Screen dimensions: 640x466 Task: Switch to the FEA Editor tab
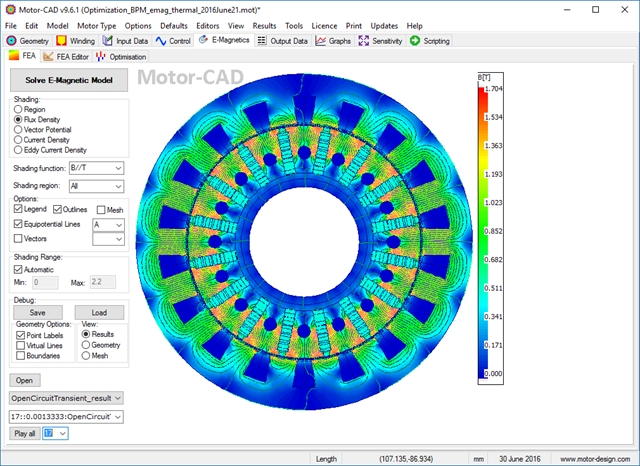point(64,57)
